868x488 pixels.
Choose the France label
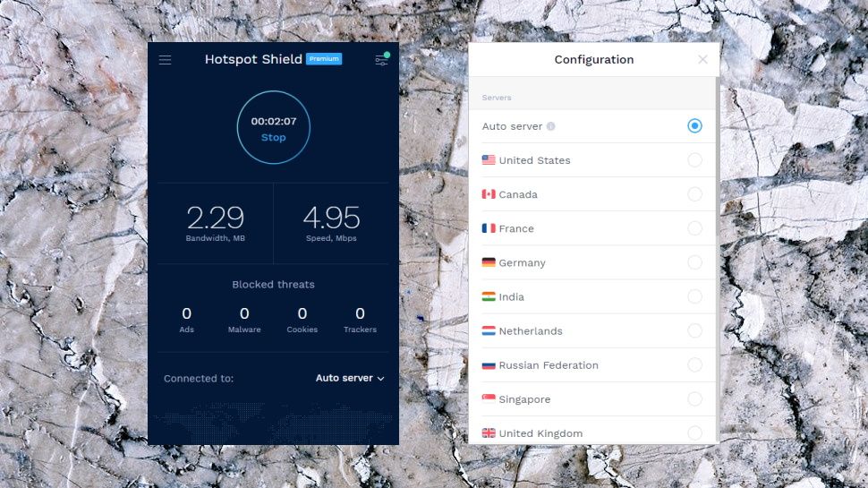pos(516,228)
